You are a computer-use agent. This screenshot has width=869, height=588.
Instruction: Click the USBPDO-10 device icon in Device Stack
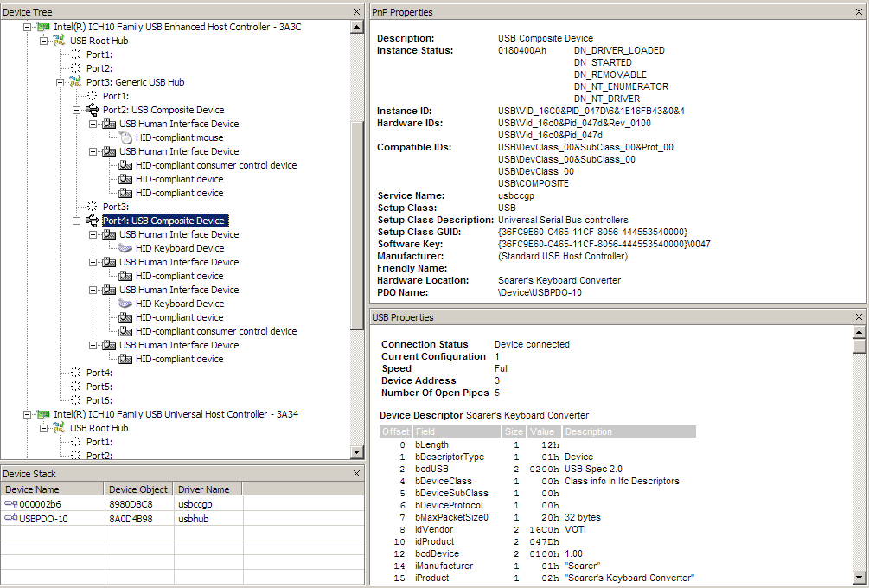[x=11, y=518]
